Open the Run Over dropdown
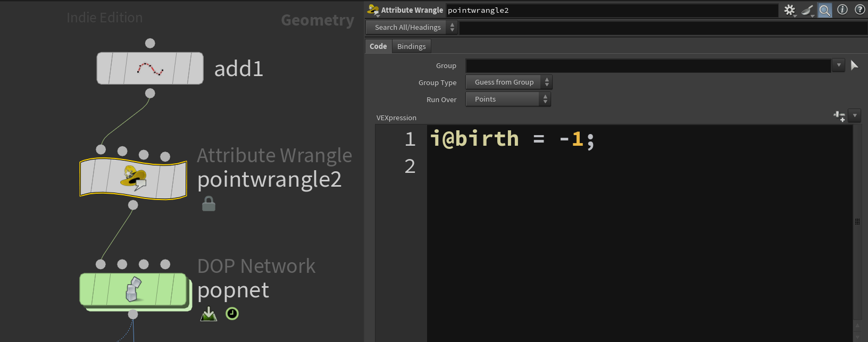 (x=508, y=99)
